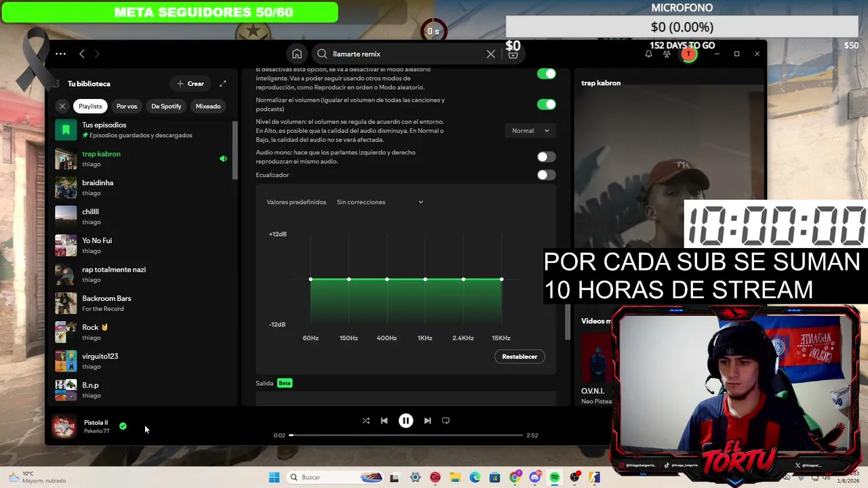
Task: Open Spotify notifications bell
Action: tap(648, 54)
